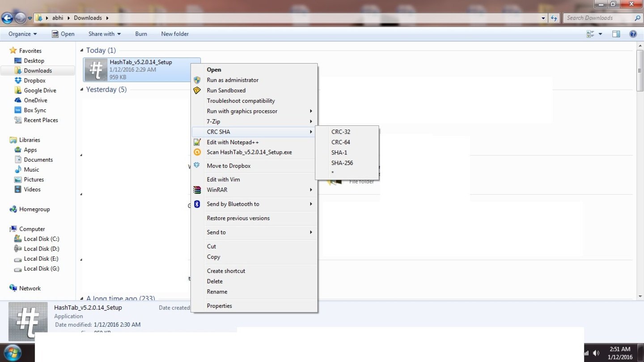This screenshot has height=362, width=644.
Task: Collapse the Yesterday (5) group
Action: [82, 89]
